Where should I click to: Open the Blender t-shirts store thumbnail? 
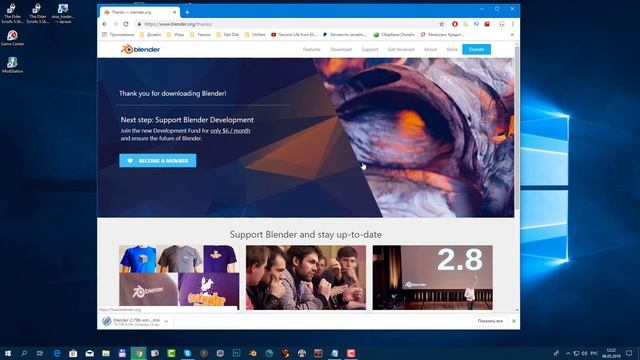(179, 278)
